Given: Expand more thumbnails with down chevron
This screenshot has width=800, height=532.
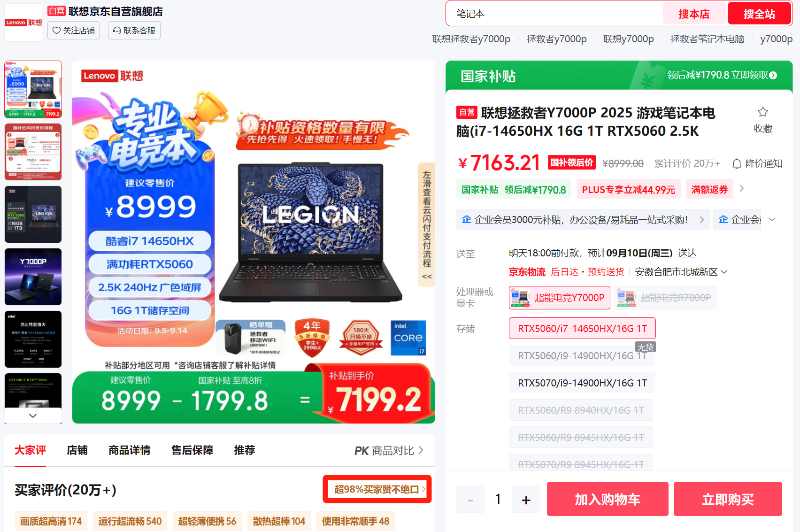Looking at the screenshot, I should [33, 416].
